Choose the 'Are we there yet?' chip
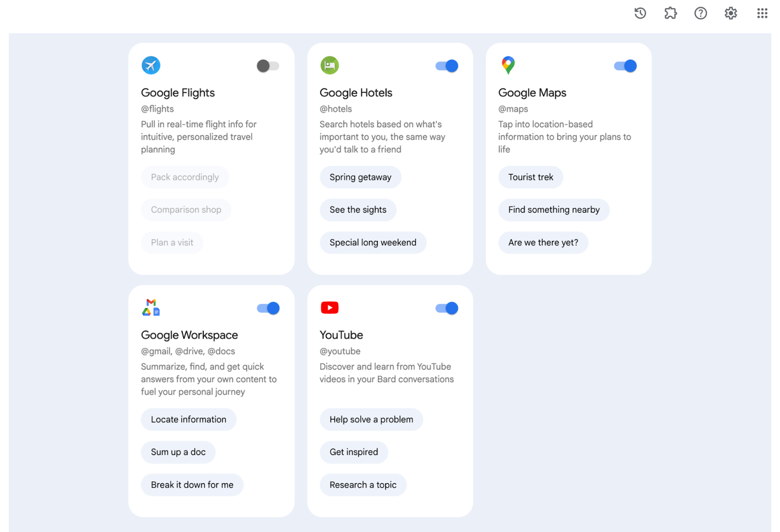This screenshot has width=780, height=532. tap(543, 242)
